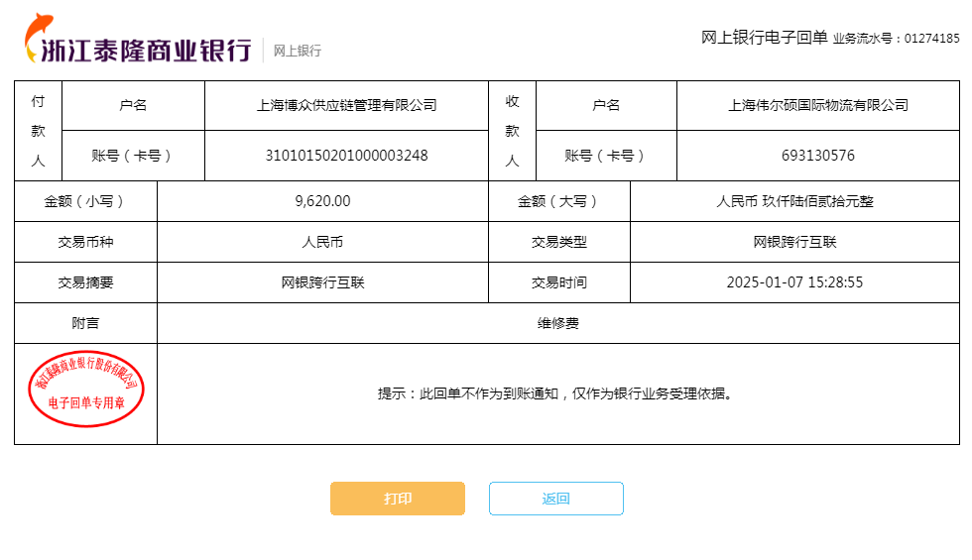Click the 提示 notice text in the bottom row

click(557, 393)
